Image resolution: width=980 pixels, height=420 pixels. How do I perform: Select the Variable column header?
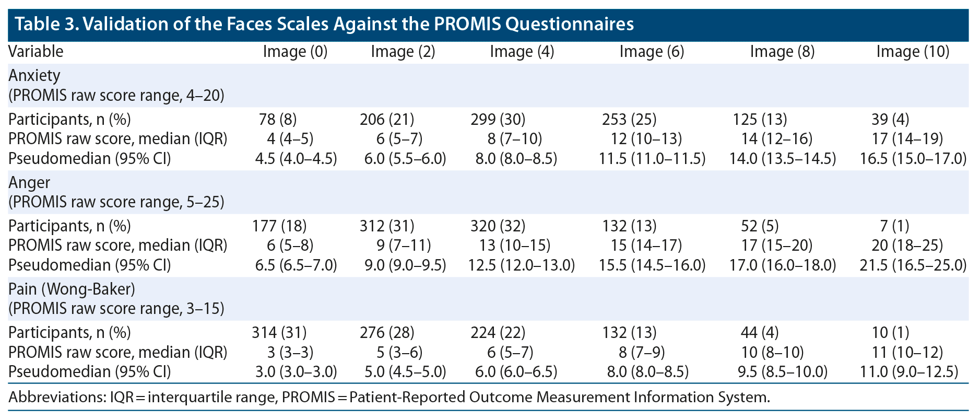(x=36, y=52)
